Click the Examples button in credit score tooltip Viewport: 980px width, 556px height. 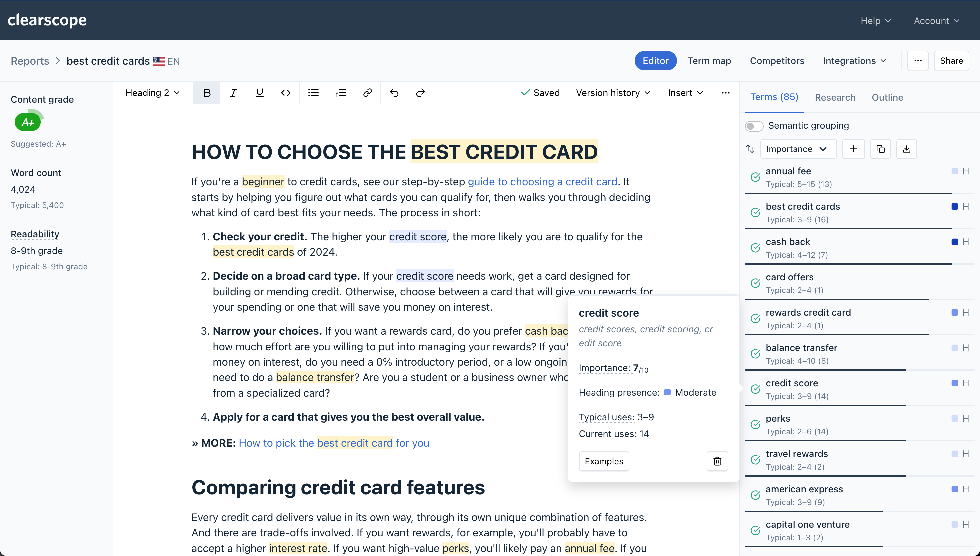(604, 461)
